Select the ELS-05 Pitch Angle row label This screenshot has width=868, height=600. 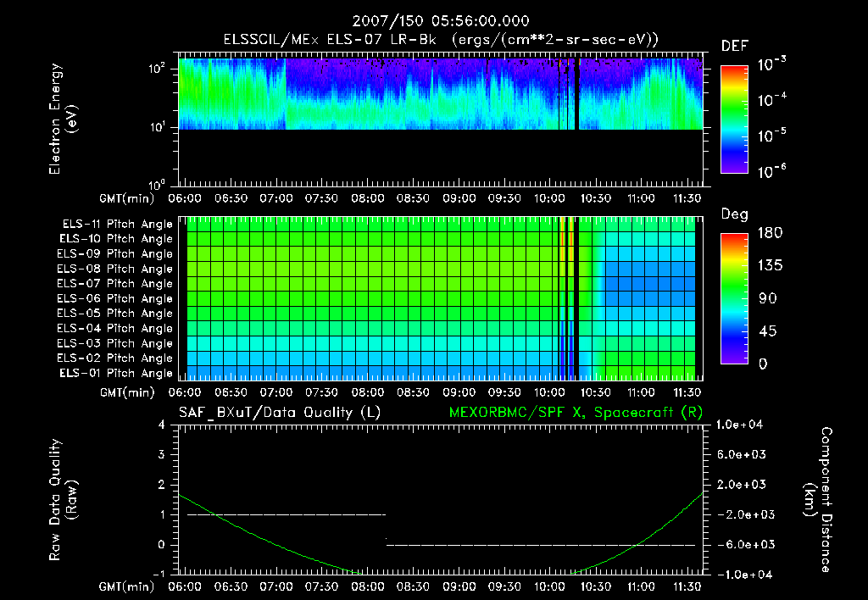[x=115, y=314]
